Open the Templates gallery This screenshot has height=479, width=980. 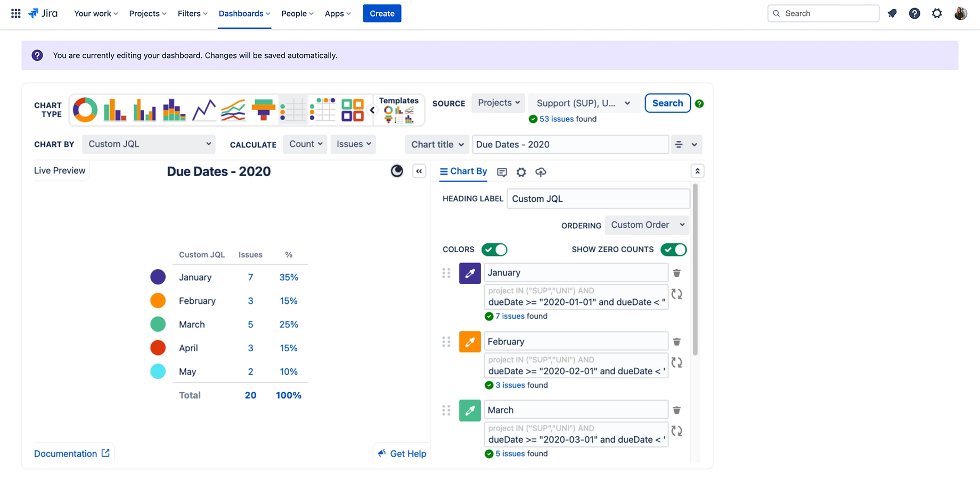point(398,110)
